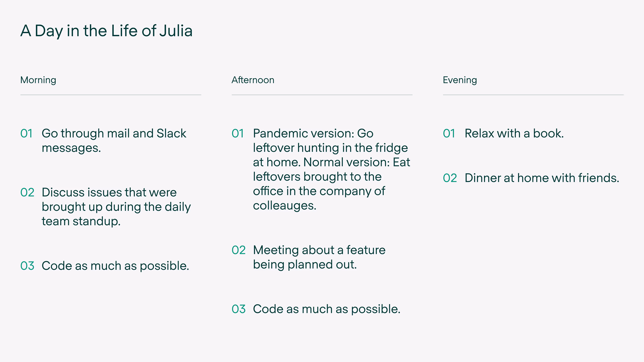This screenshot has height=362, width=644.
Task: Click Morning's 'Code as much as possible' item
Action: click(x=115, y=266)
